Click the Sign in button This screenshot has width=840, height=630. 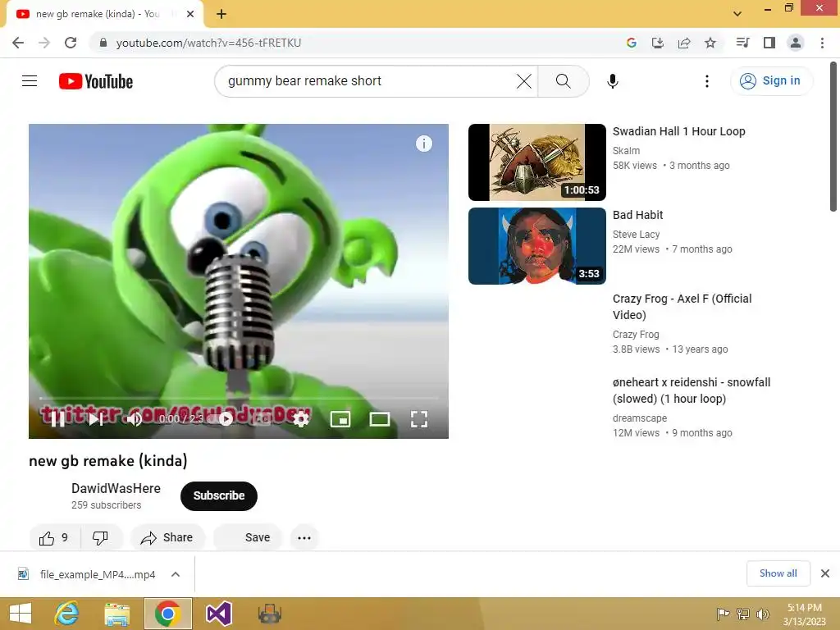(x=771, y=81)
